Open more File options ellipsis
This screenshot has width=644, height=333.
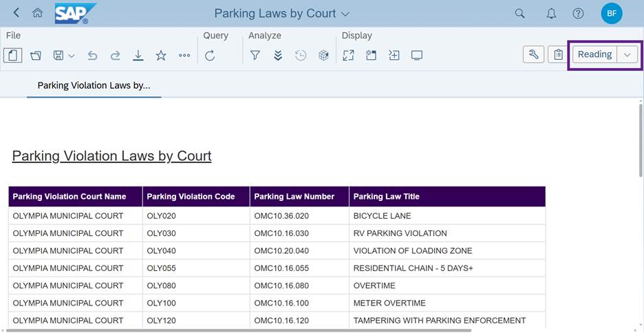[x=184, y=55]
